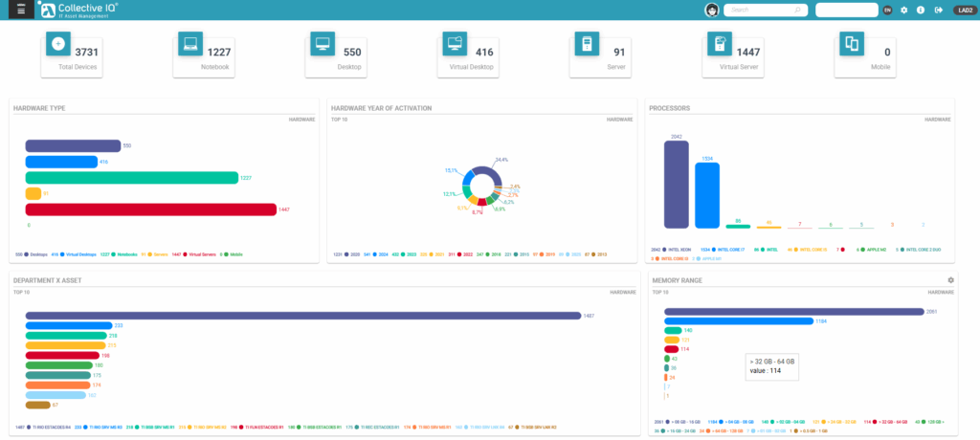Screen dimensions: 980x440
Task: Click the Mobile devices icon
Action: coord(851,44)
